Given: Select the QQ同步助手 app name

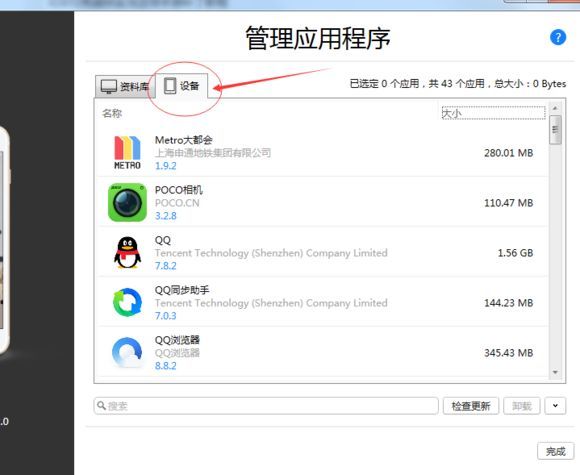Looking at the screenshot, I should click(182, 290).
